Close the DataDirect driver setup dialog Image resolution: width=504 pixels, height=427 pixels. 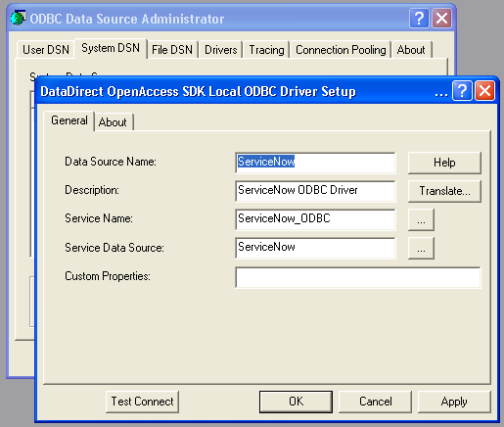pyautogui.click(x=484, y=91)
